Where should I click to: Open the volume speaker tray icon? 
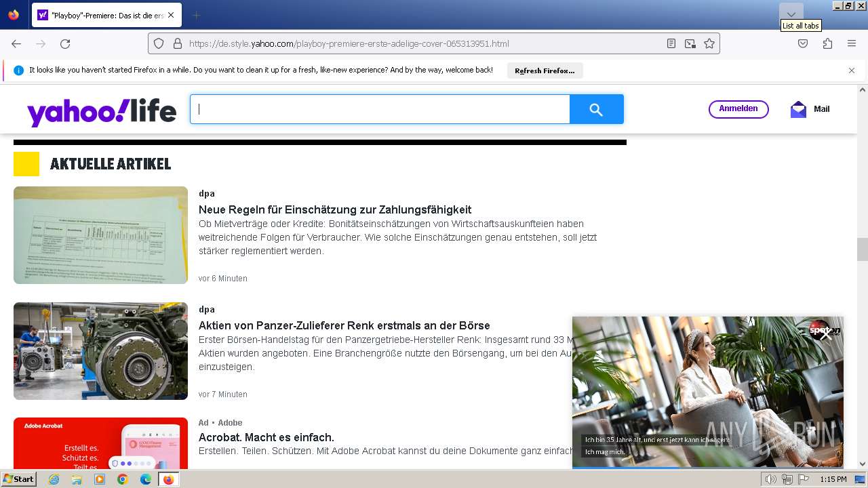point(771,479)
